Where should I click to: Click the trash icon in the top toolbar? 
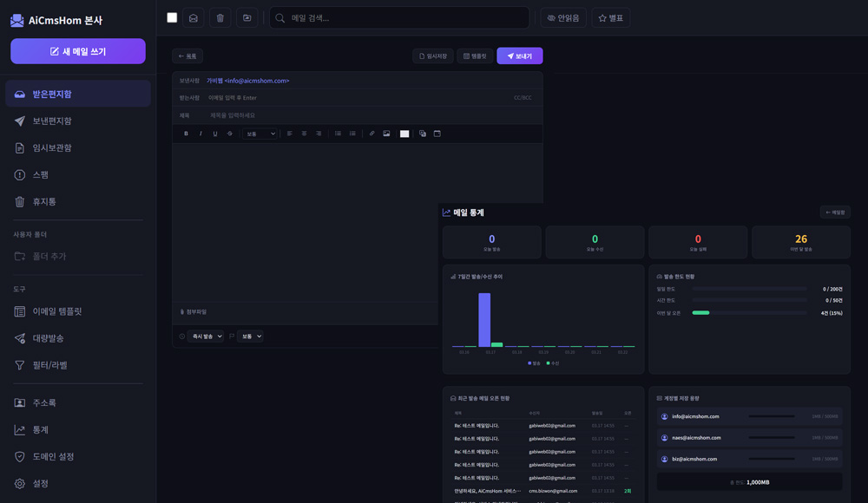[x=220, y=18]
